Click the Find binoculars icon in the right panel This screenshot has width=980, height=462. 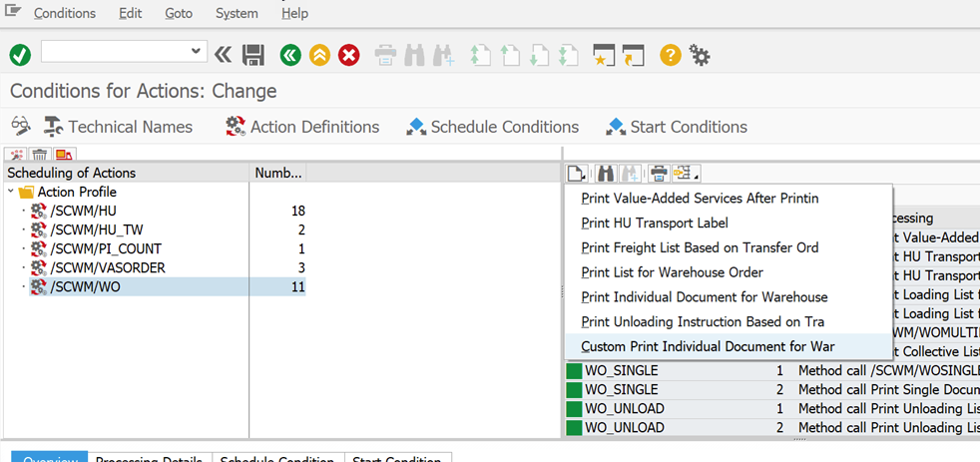point(606,172)
